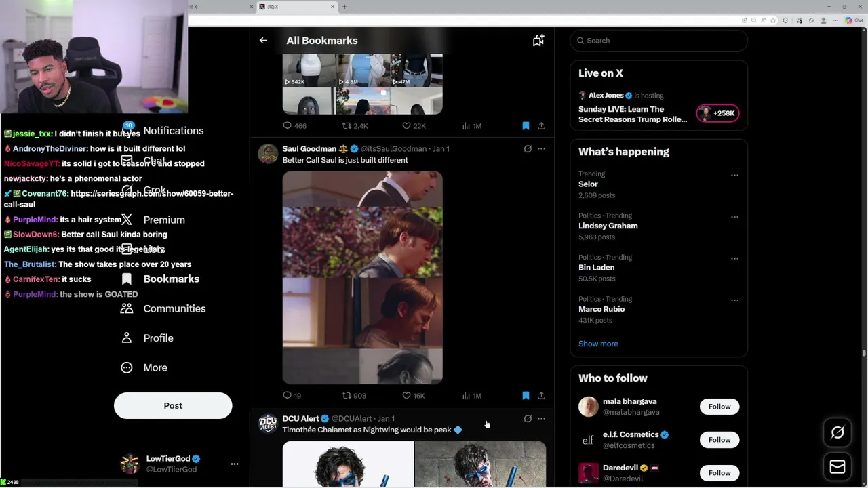Open the DCU Alert Nightwing left image
This screenshot has width=868, height=488.
[348, 464]
